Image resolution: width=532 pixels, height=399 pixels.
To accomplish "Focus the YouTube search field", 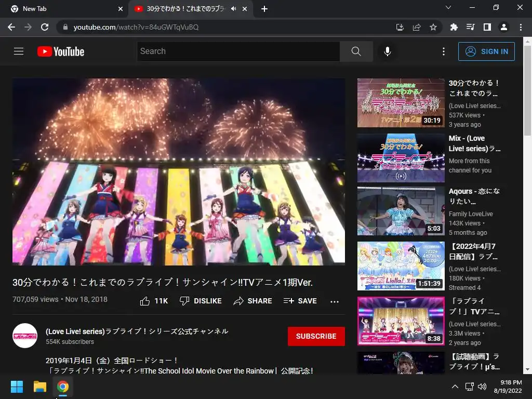I will tap(238, 51).
